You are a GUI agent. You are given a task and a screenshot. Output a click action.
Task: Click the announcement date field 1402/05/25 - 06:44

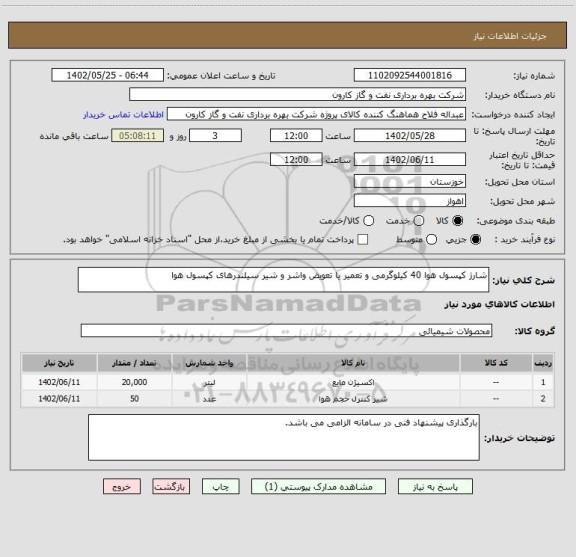pos(108,75)
